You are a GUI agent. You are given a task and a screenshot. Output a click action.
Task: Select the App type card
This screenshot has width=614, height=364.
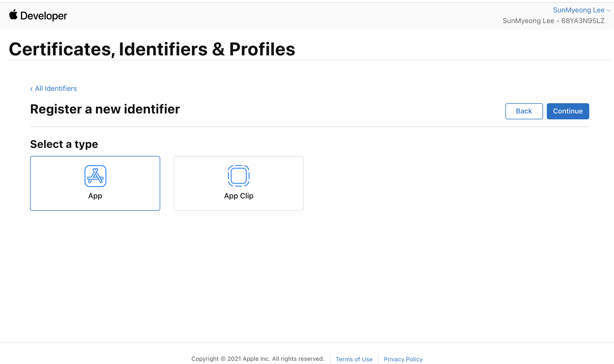pos(95,183)
